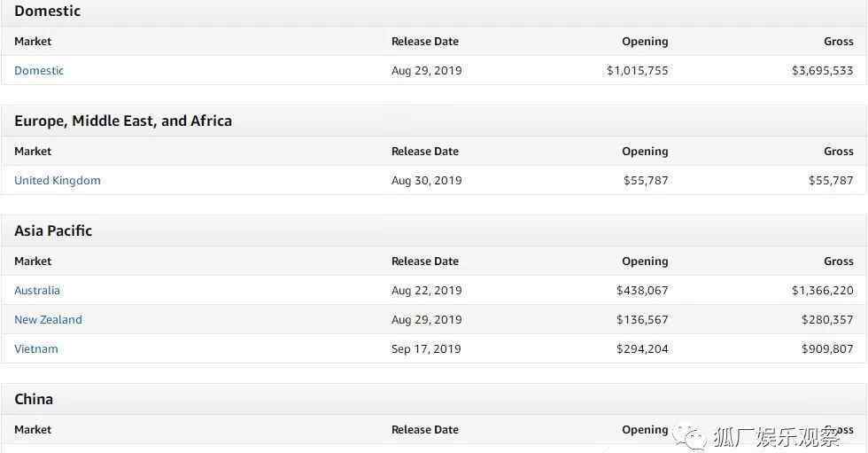The image size is (868, 453).
Task: Click Gross header in Asia Pacific table
Action: click(x=839, y=262)
